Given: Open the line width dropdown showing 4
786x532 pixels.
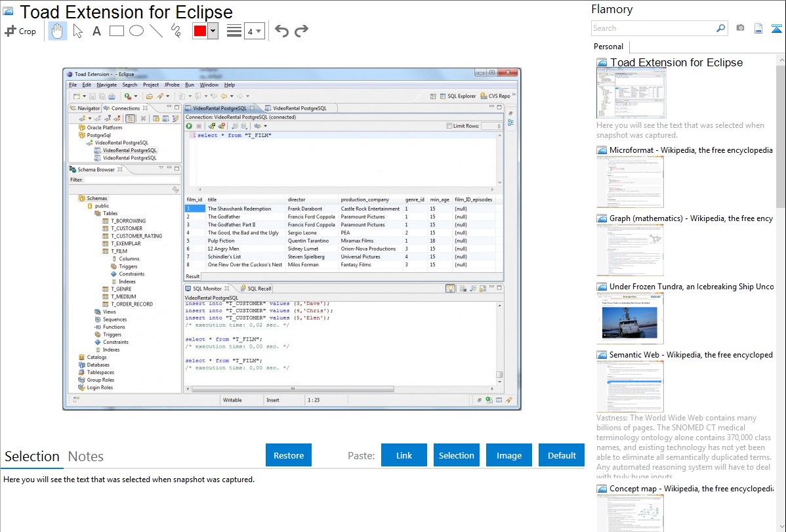Looking at the screenshot, I should click(254, 31).
